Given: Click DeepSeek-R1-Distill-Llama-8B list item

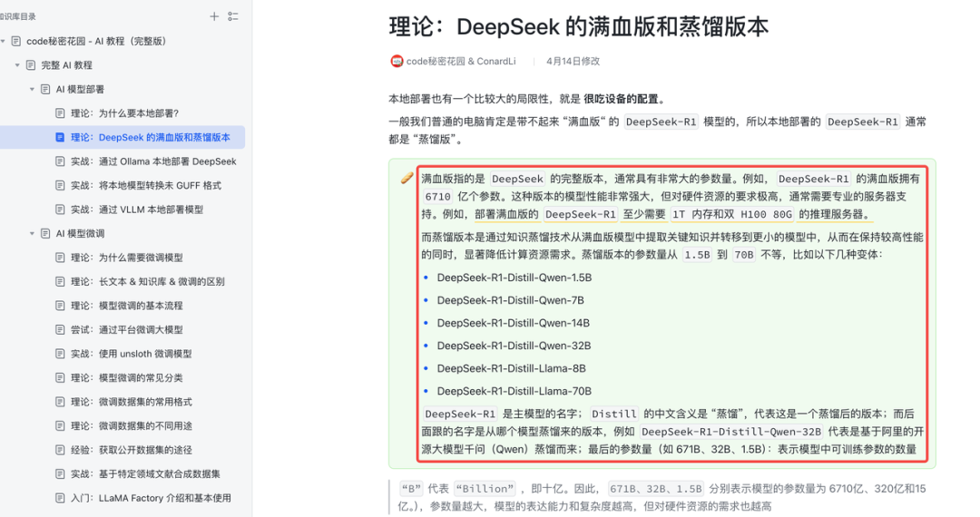Looking at the screenshot, I should (x=511, y=368).
